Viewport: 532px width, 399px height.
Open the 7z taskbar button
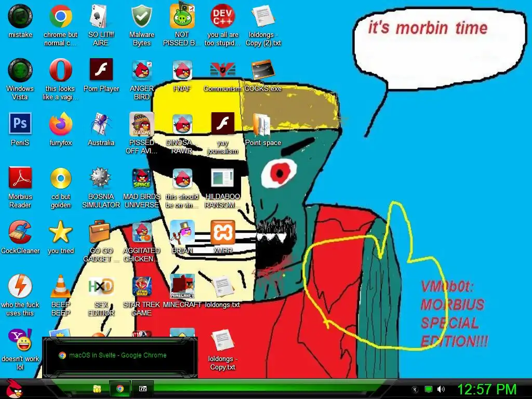(x=143, y=389)
